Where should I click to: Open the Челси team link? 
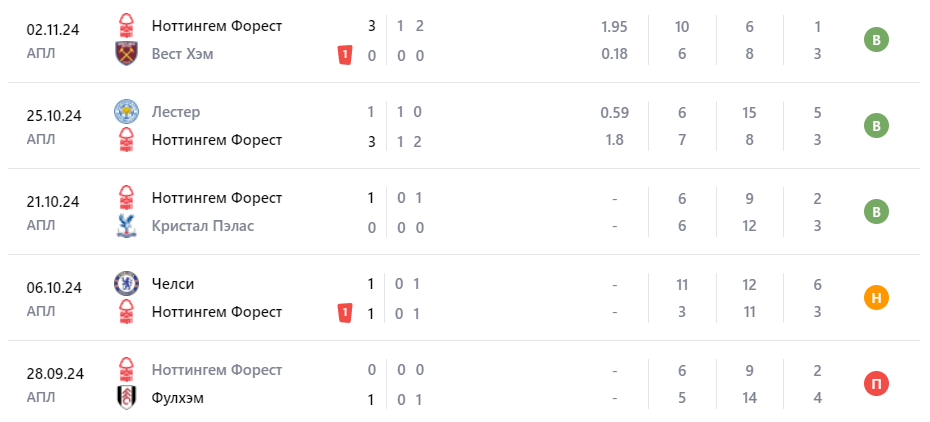[x=173, y=284]
